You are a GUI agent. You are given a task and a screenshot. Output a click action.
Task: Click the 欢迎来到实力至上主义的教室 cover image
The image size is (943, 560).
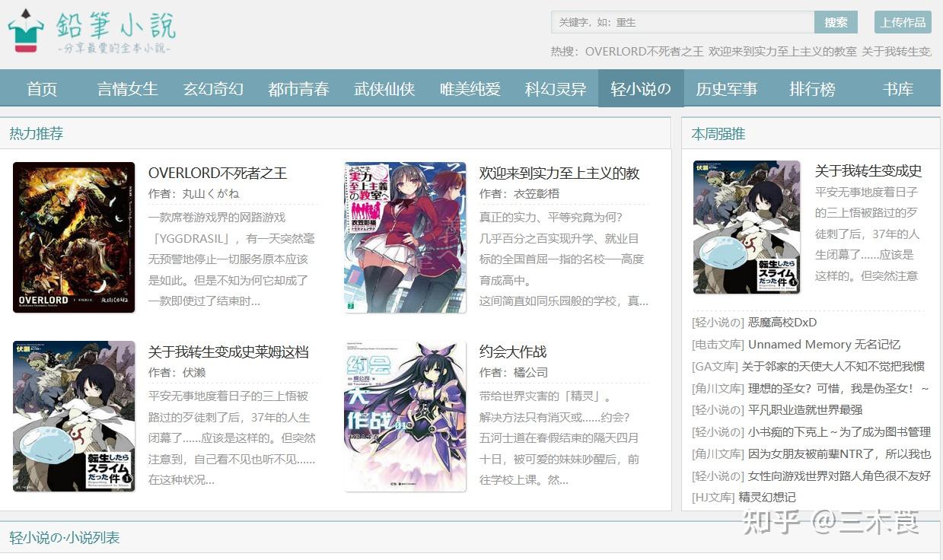(x=405, y=237)
